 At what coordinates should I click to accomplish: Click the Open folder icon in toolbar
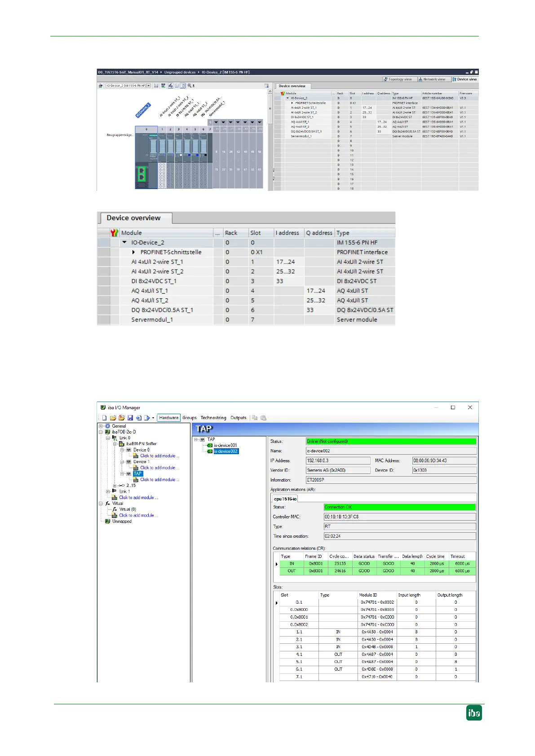113,418
